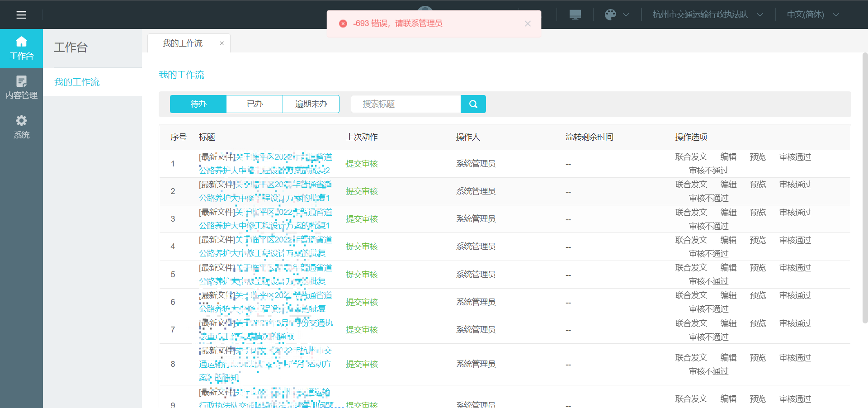The width and height of the screenshot is (868, 408).
Task: Switch to the 已办 filter
Action: point(255,104)
